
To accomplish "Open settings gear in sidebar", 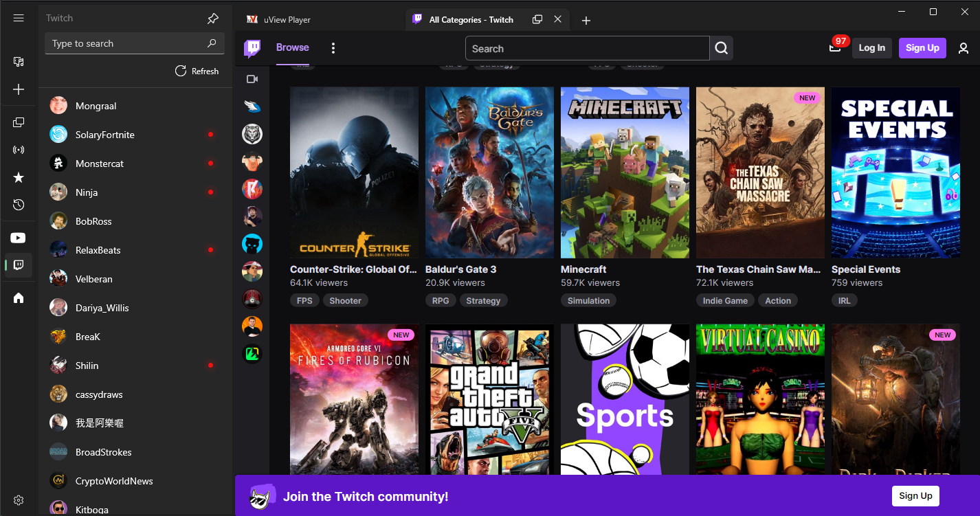I will coord(19,500).
